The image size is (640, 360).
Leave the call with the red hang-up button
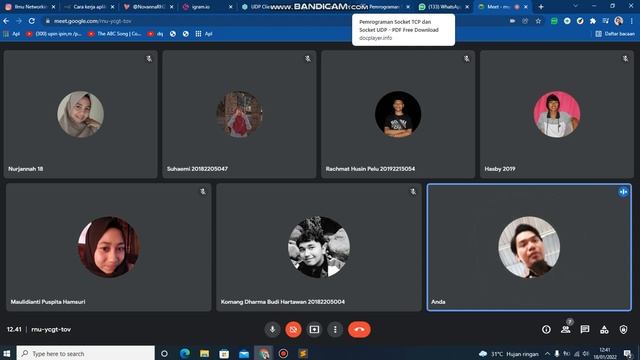pos(359,329)
